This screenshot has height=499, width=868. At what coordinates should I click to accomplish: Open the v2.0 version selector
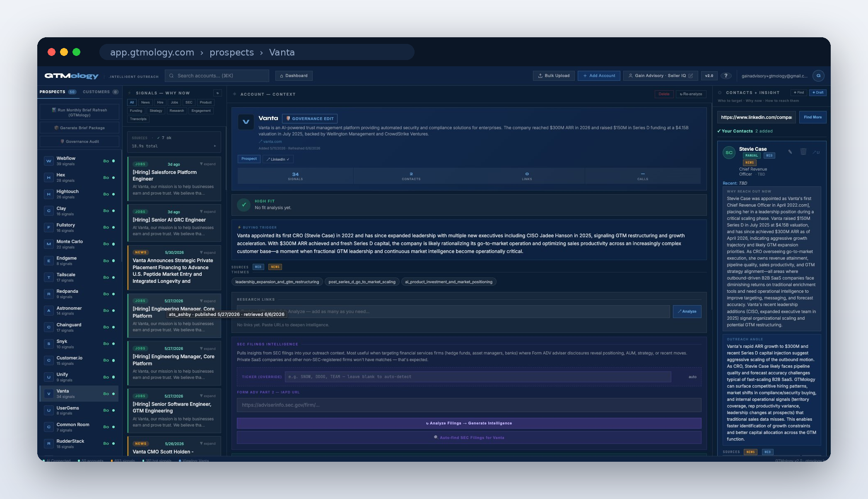(x=709, y=76)
